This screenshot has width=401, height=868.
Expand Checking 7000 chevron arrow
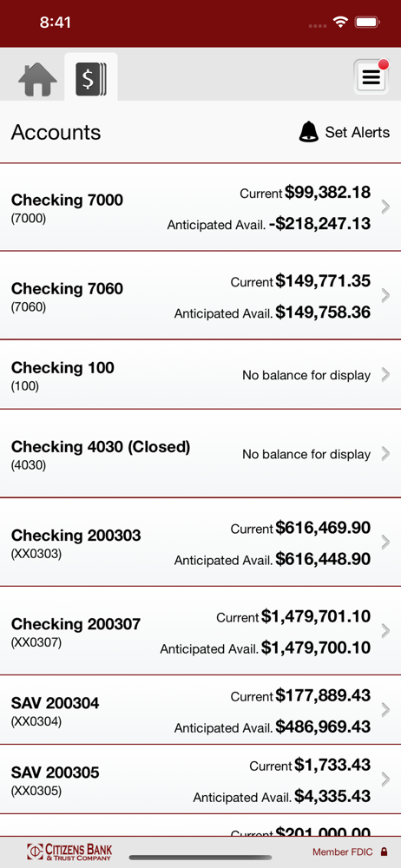click(386, 207)
